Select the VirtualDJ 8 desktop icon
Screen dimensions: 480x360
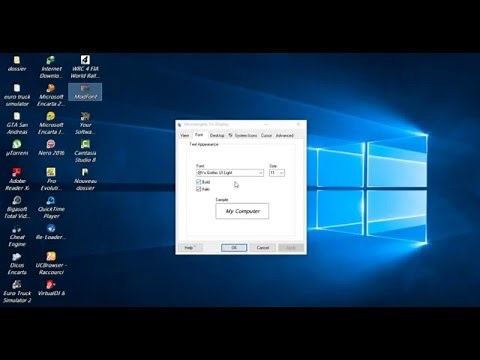(51, 288)
